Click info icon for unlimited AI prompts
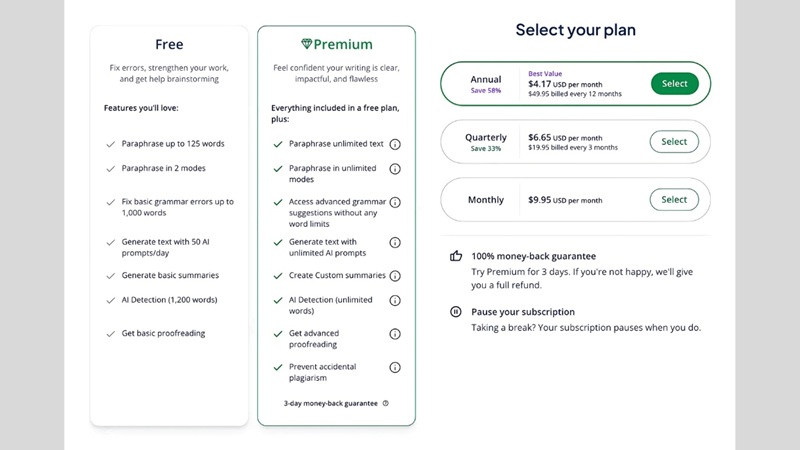This screenshot has width=800, height=450. click(x=395, y=242)
